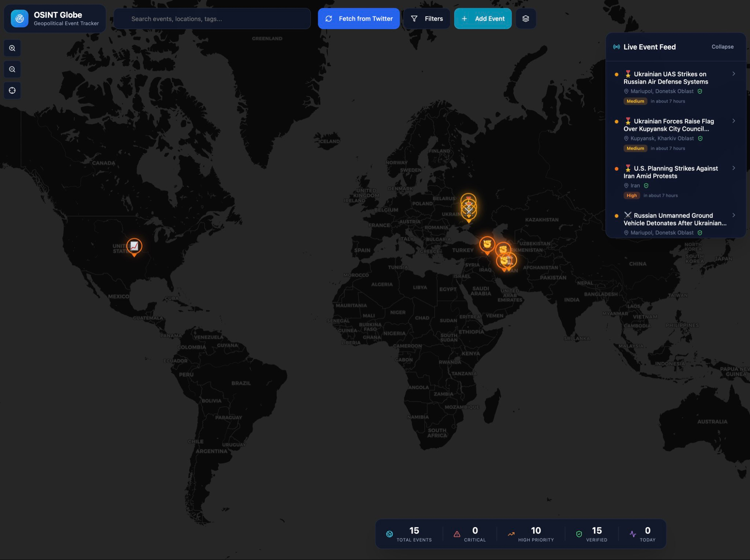Click the recenter crosshair map button
The height and width of the screenshot is (560, 750).
click(x=12, y=90)
